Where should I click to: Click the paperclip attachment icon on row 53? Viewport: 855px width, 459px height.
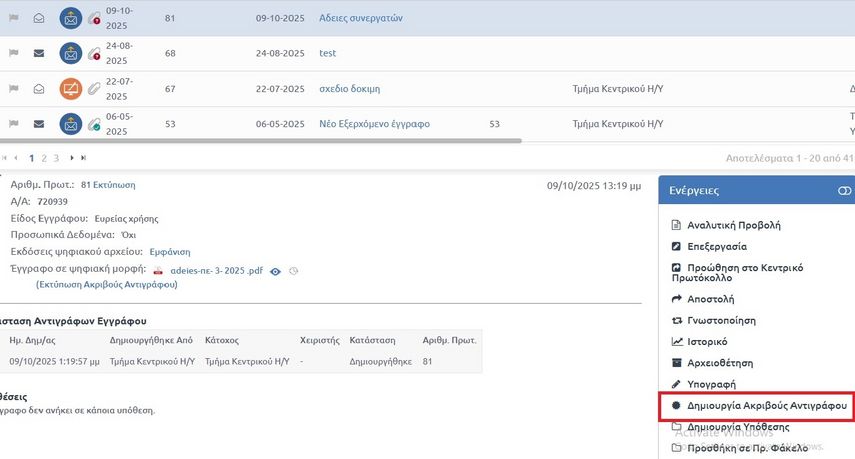pyautogui.click(x=94, y=124)
